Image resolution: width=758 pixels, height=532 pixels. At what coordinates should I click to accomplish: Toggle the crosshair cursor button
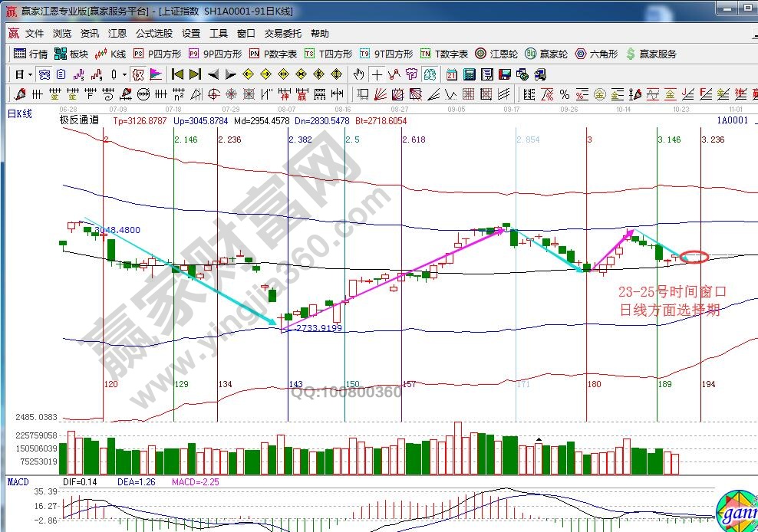377,74
